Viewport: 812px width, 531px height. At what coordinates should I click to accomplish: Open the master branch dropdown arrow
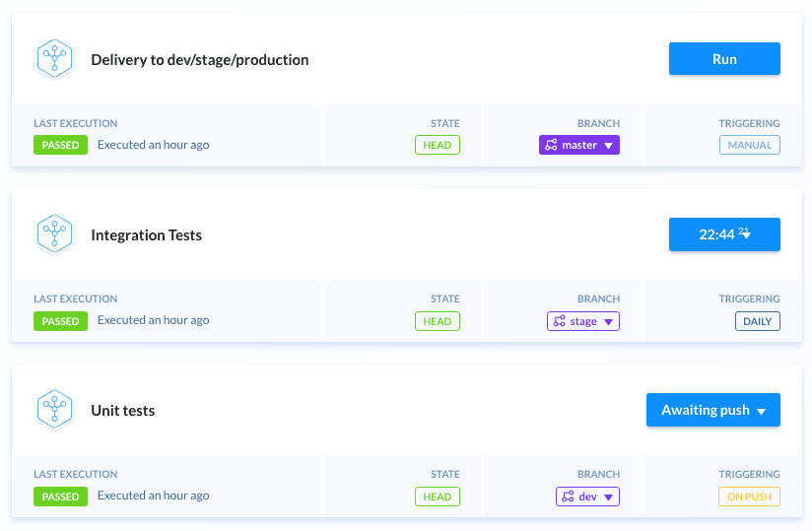pos(609,146)
